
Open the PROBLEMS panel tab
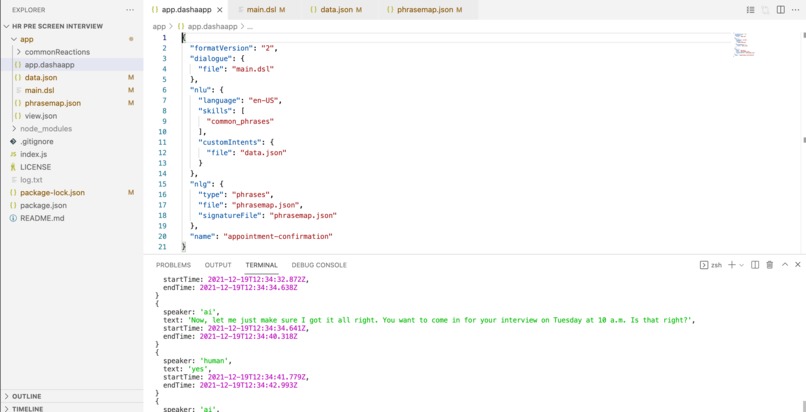point(173,265)
